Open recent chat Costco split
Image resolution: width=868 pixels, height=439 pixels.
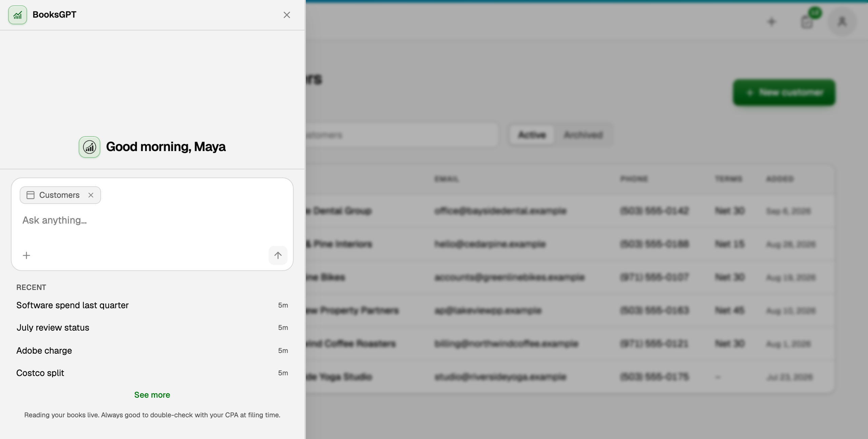point(152,373)
